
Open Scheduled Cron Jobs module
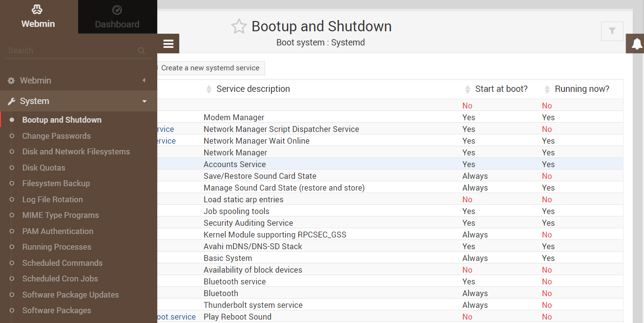60,279
